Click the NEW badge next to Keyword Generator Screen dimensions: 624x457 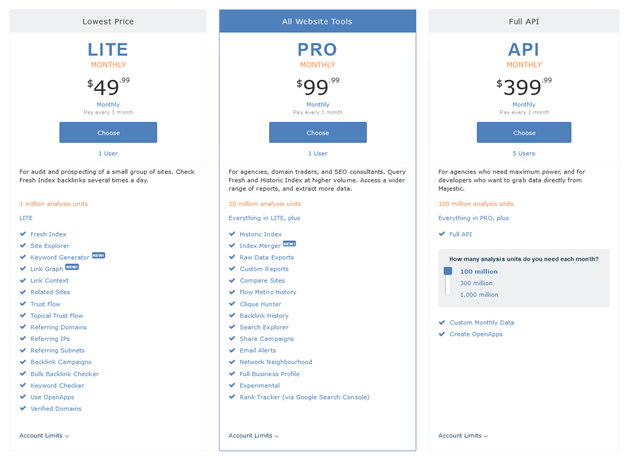98,256
